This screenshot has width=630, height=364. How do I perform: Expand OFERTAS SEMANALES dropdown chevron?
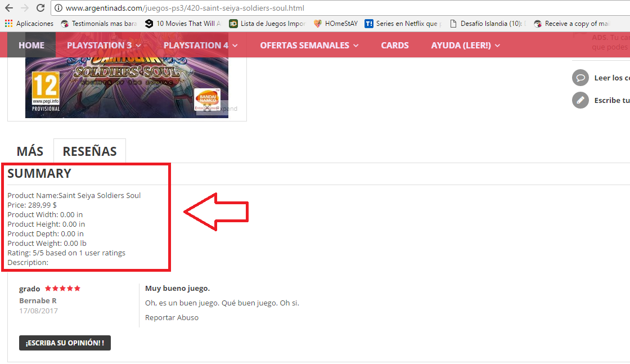pyautogui.click(x=356, y=46)
